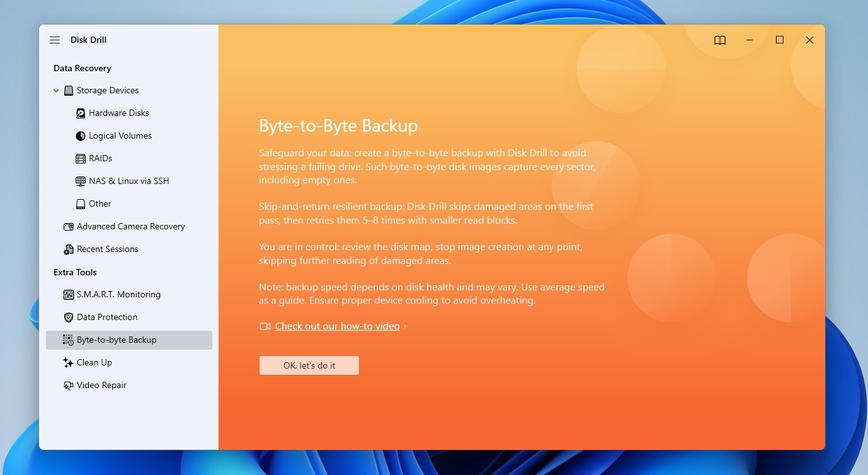This screenshot has width=868, height=475.
Task: Click the 'Byte-to-Byte Backup' heading
Action: point(338,125)
